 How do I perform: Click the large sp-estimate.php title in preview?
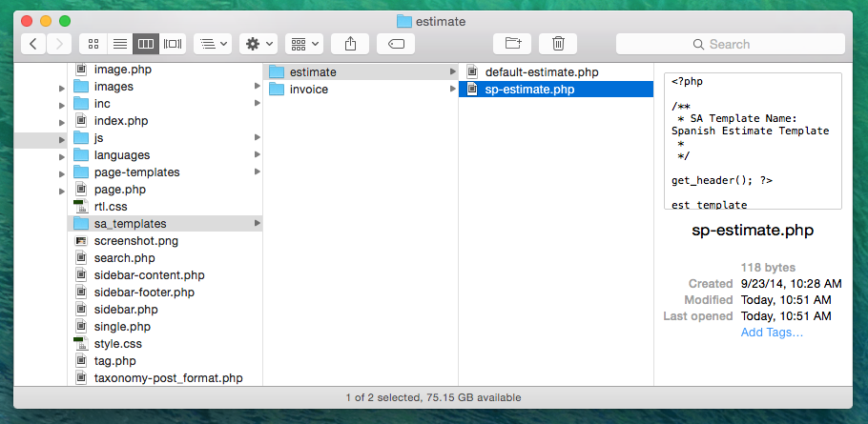pyautogui.click(x=753, y=231)
